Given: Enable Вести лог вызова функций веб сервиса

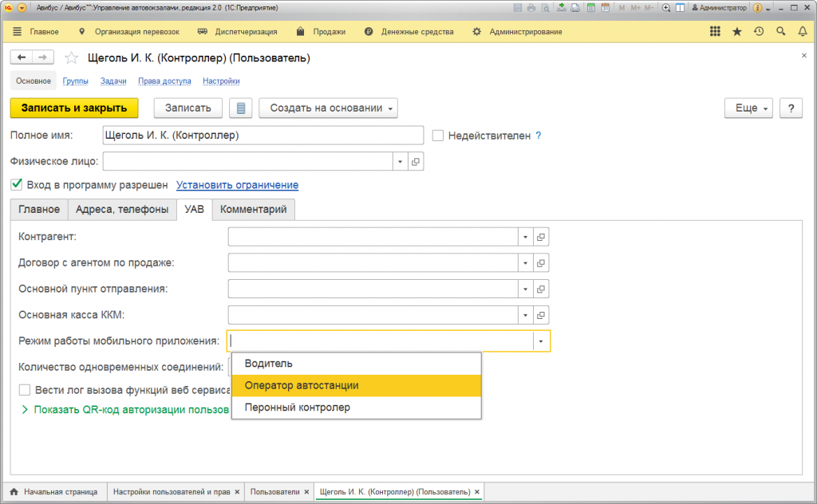Looking at the screenshot, I should point(24,391).
